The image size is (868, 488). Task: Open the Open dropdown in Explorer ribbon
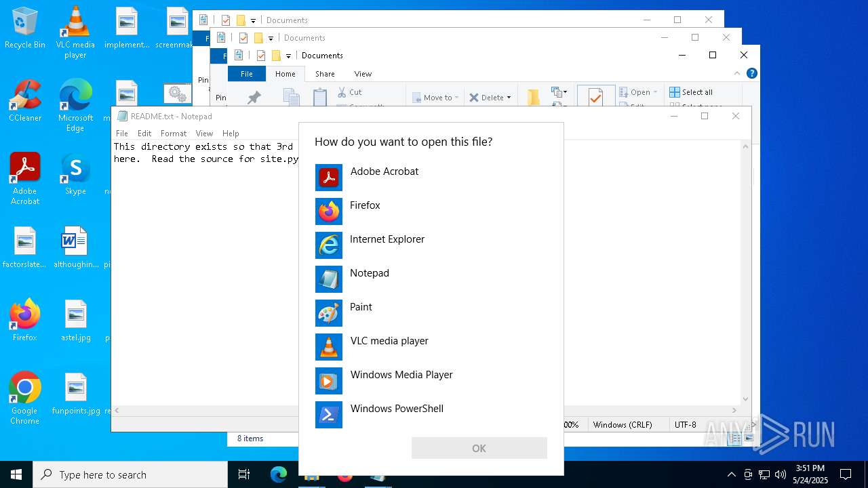638,92
